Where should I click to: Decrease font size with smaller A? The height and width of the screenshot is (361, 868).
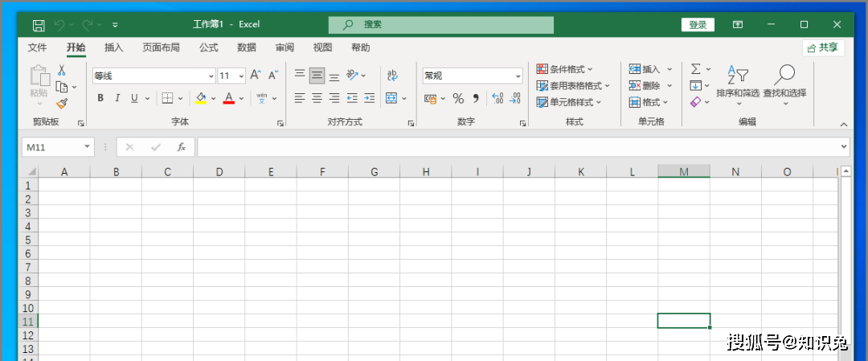[x=273, y=76]
